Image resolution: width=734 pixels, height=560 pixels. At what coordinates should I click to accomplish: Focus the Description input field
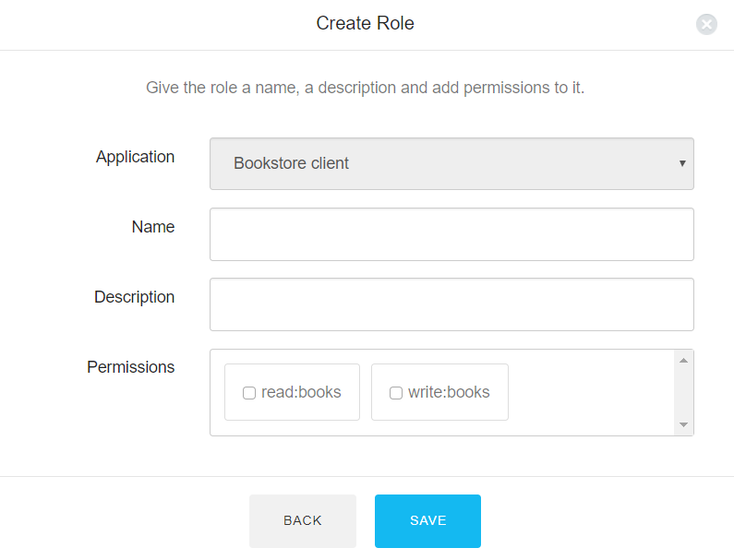point(451,304)
